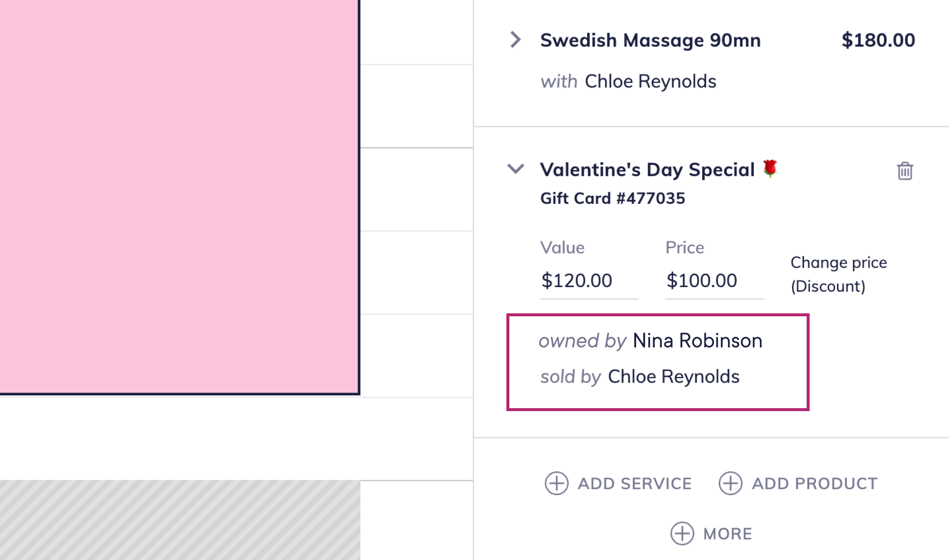Image resolution: width=949 pixels, height=560 pixels.
Task: Click the Change price (Discount) link
Action: point(839,274)
